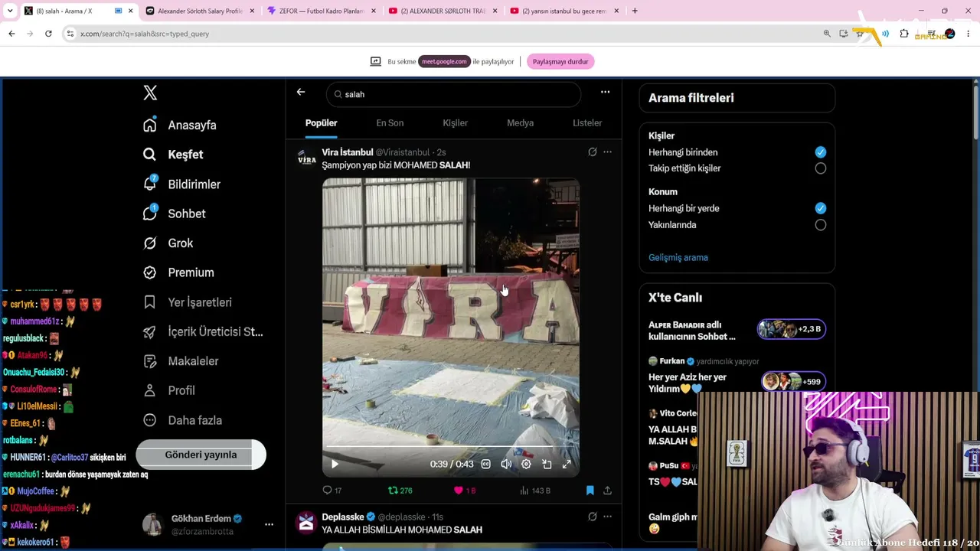980x551 pixels.
Task: Open Makaleler articles icon
Action: point(150,361)
